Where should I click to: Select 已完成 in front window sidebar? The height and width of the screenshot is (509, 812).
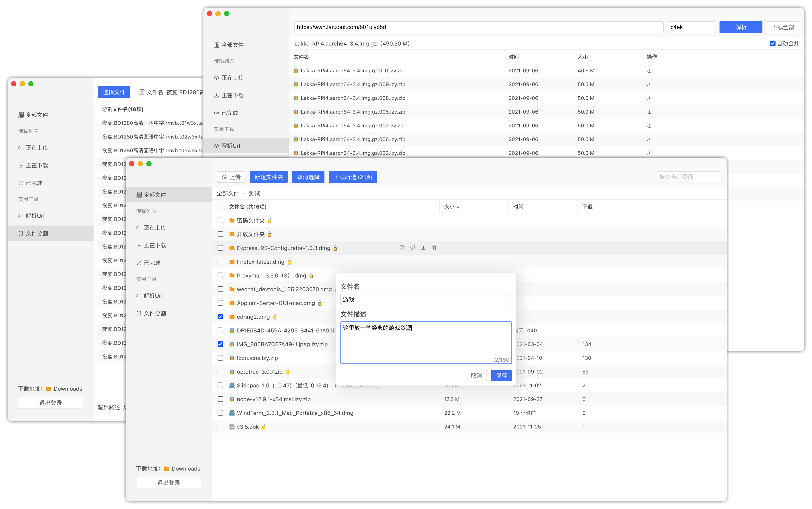pos(152,263)
